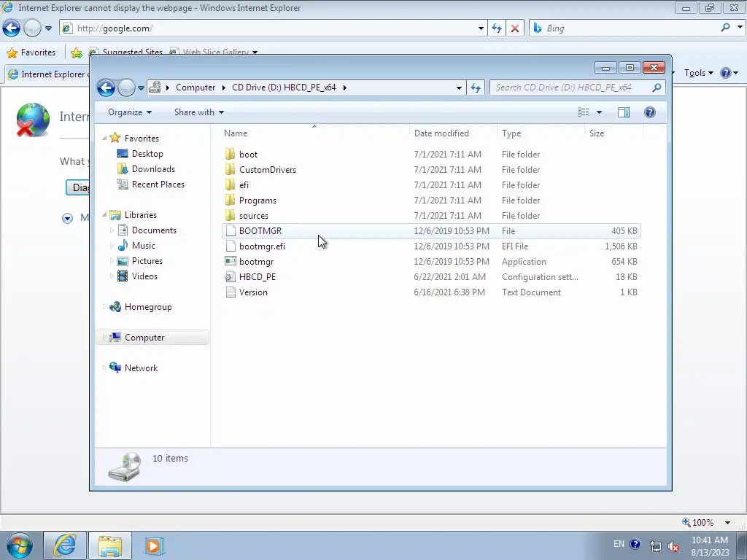Open Explorer help icon

650,112
